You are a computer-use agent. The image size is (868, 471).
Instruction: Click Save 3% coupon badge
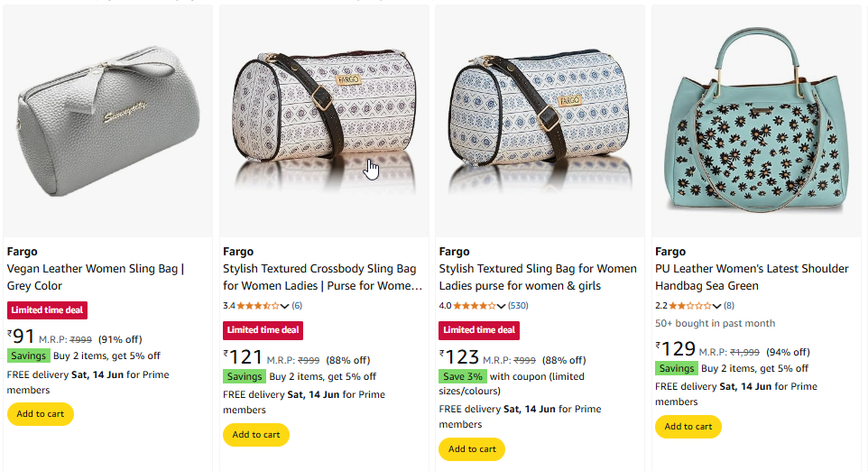click(x=463, y=376)
